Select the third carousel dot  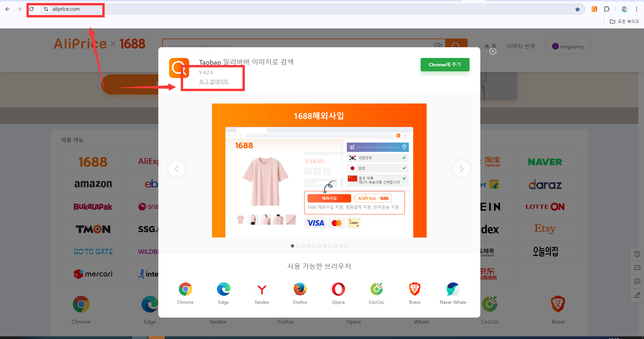(303, 246)
